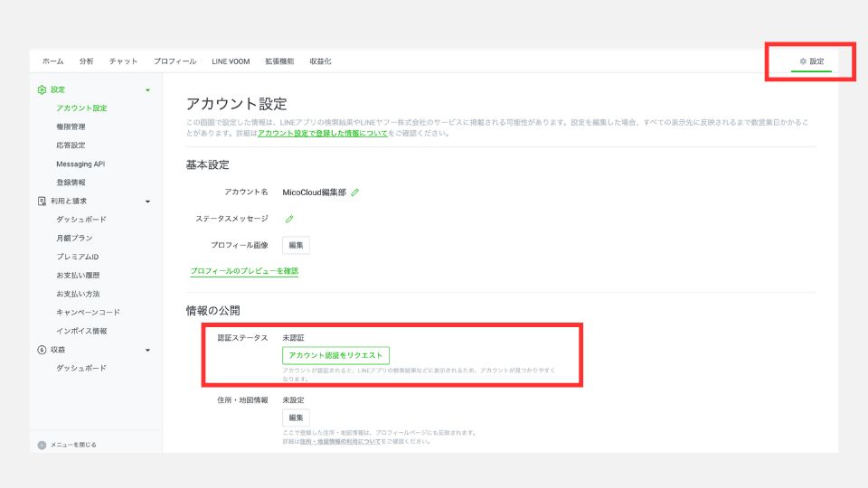Collapse the 設定 sidebar section arrow
868x488 pixels.
147,90
